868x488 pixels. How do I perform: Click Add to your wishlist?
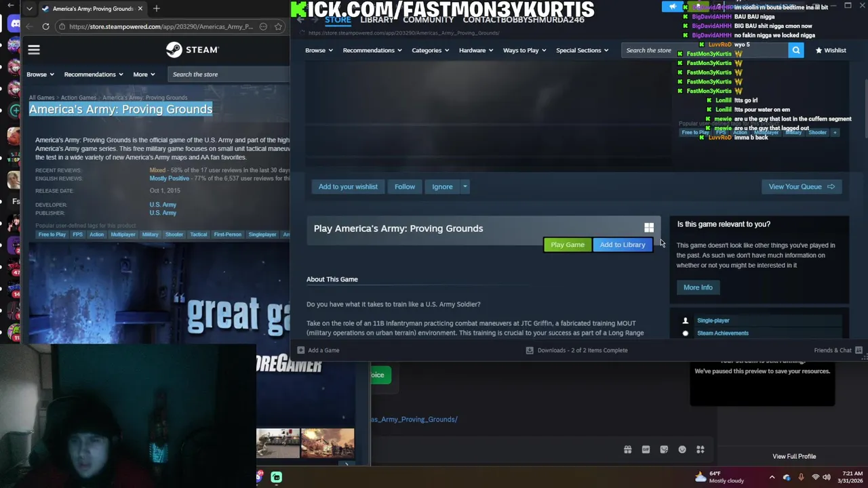coord(348,186)
